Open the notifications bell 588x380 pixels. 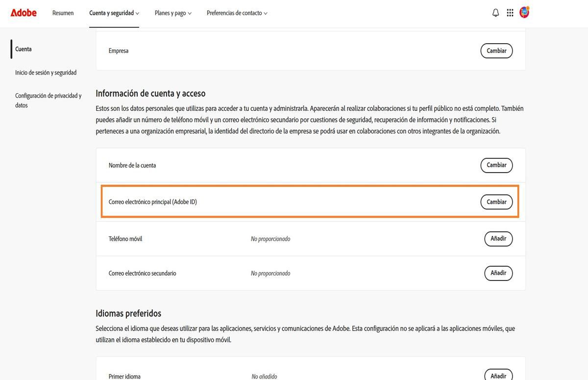tap(495, 12)
